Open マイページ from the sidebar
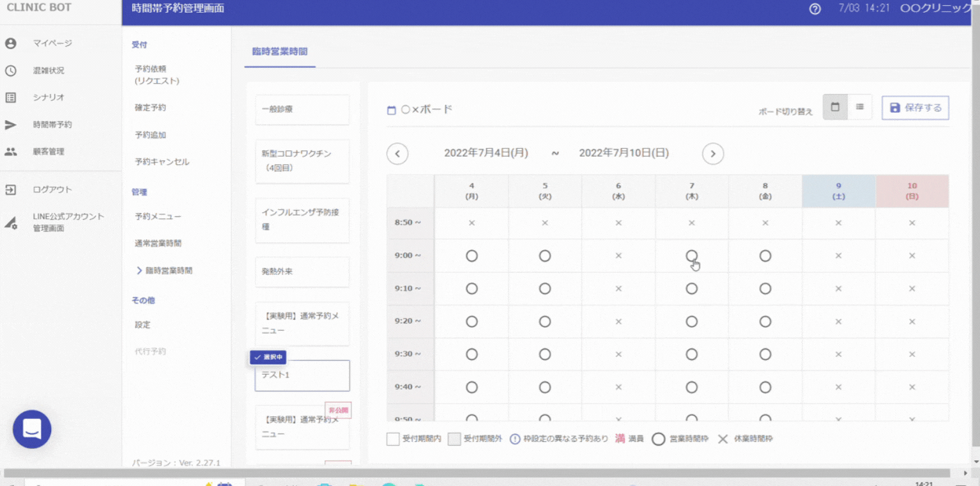 point(52,43)
